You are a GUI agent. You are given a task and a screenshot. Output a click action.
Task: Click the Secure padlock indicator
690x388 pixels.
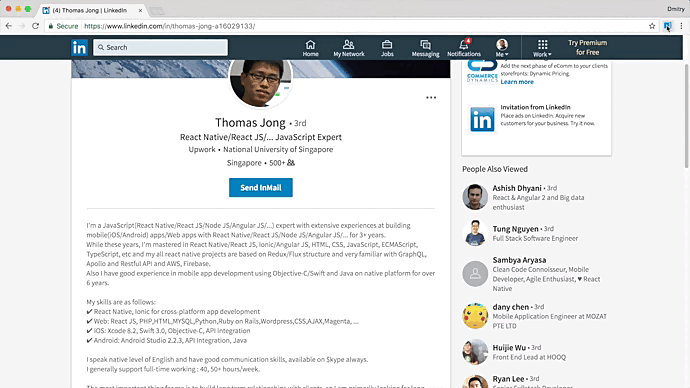click(x=63, y=26)
